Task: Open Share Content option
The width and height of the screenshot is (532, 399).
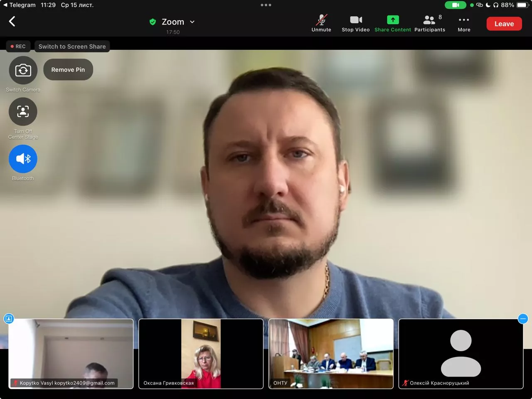Action: (x=392, y=23)
